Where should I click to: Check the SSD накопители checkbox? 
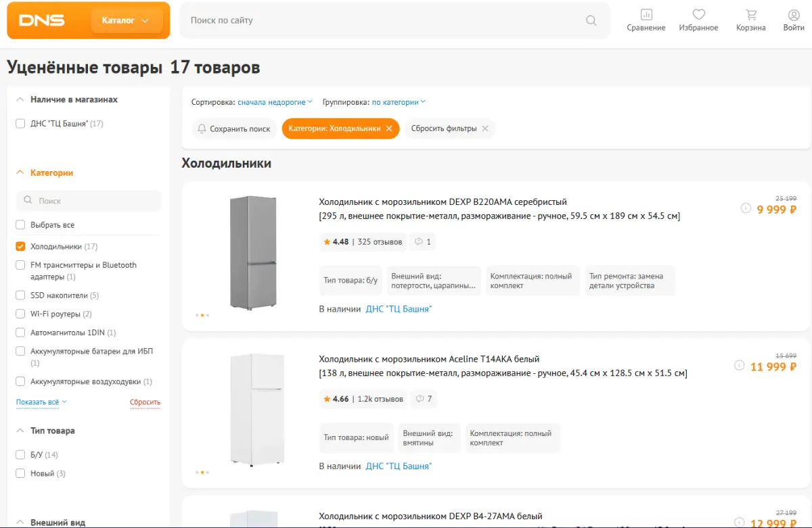pyautogui.click(x=20, y=295)
